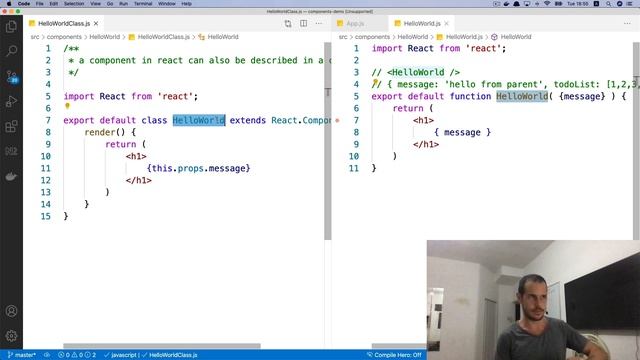This screenshot has height=360, width=640.
Task: Expand 'HelloWorld.js' breadcrumb in right editor
Action: click(460, 37)
